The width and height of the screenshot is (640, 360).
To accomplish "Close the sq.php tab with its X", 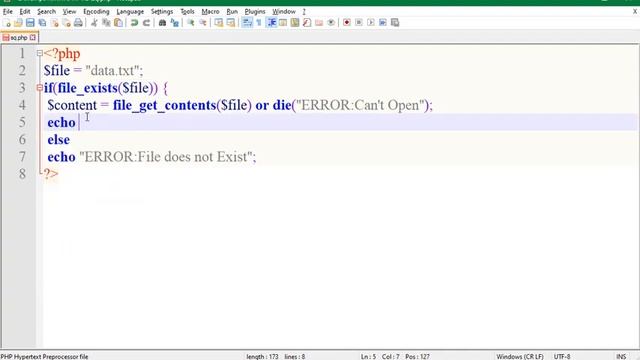I will [x=33, y=38].
